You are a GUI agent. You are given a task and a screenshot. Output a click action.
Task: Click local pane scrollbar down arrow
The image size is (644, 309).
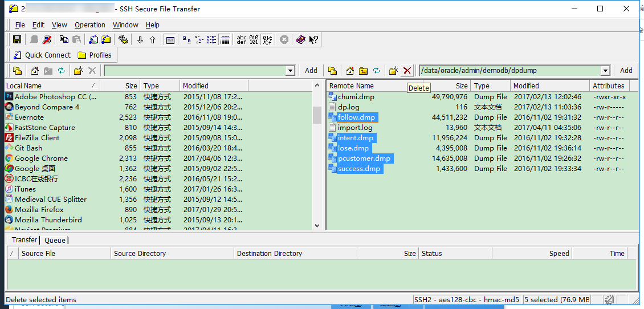pos(317,226)
